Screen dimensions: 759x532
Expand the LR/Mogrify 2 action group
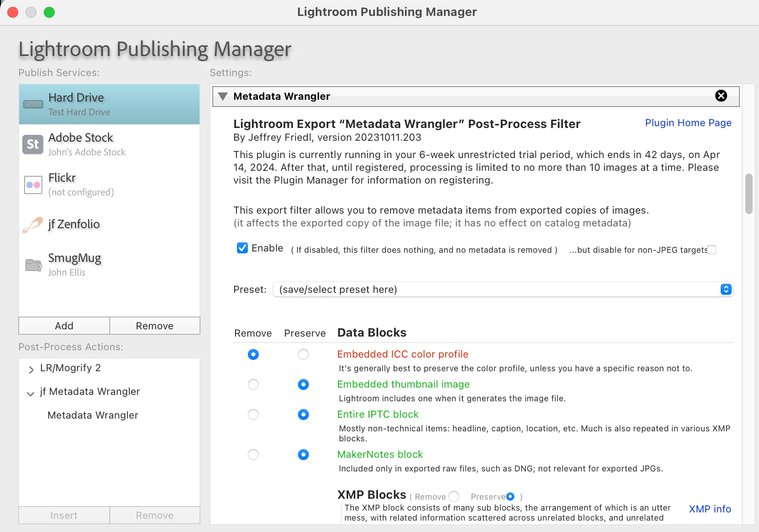point(31,369)
